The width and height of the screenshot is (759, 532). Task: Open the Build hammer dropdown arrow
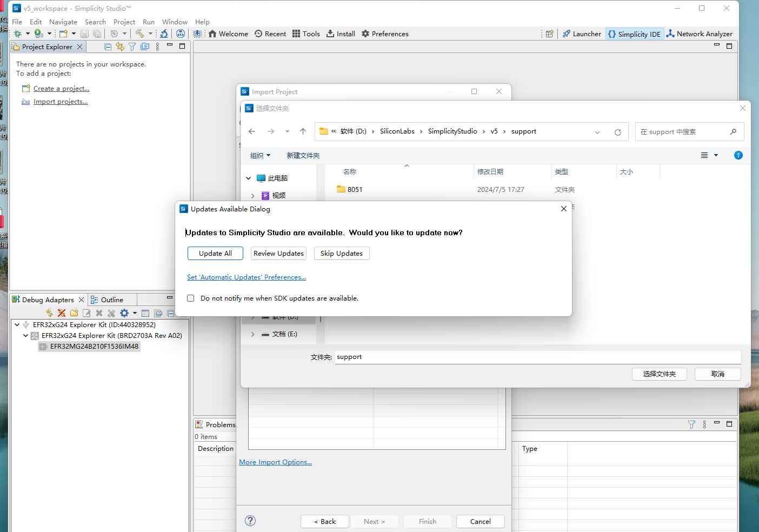click(150, 34)
